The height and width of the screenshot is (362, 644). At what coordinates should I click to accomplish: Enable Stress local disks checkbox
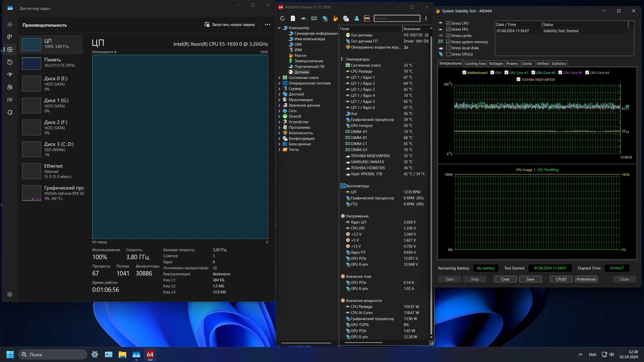pyautogui.click(x=448, y=48)
